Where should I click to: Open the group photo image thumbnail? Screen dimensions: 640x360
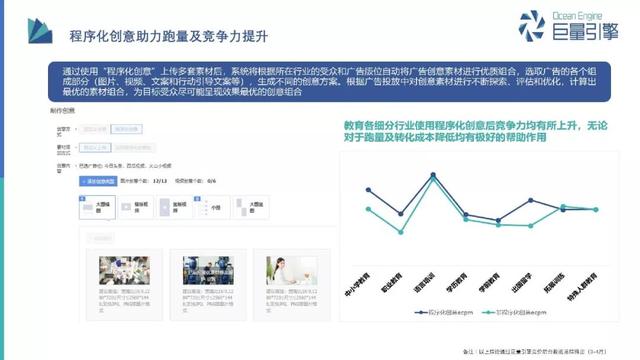click(124, 270)
